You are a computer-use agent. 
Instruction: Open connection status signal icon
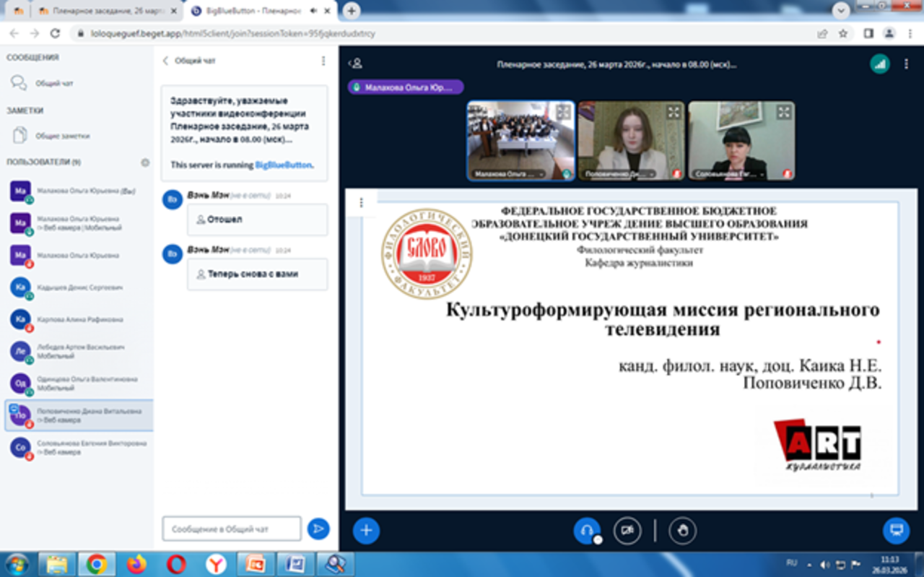tap(879, 64)
